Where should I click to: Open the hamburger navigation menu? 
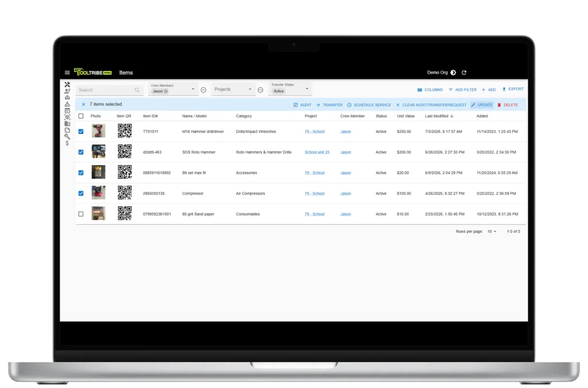(x=67, y=73)
